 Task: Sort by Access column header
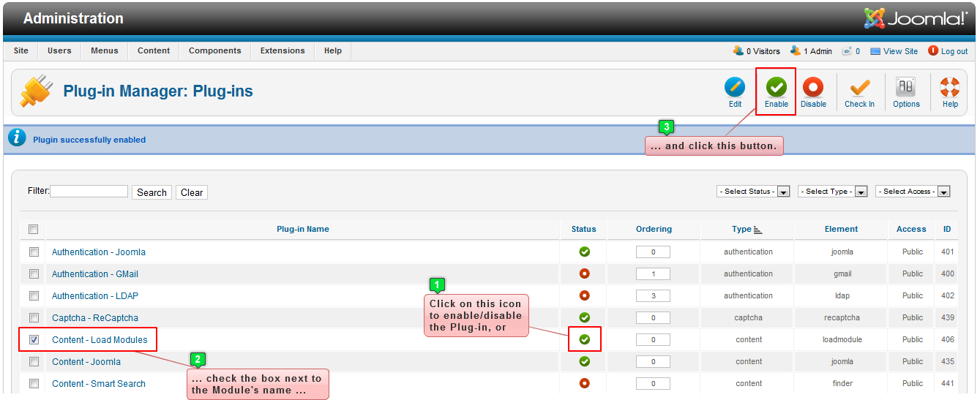coord(911,229)
